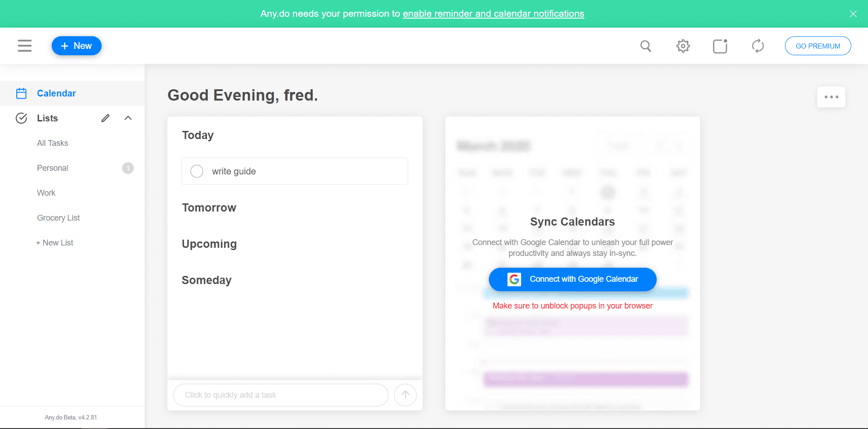Click the pencil icon to edit lists
868x429 pixels.
(105, 118)
